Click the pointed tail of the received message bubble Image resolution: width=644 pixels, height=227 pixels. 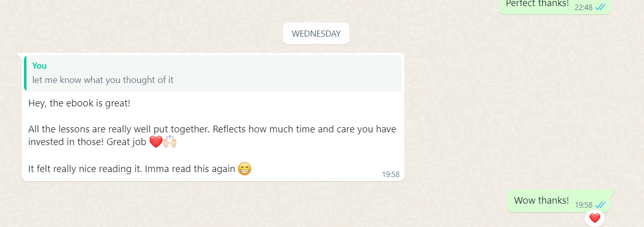(20, 55)
